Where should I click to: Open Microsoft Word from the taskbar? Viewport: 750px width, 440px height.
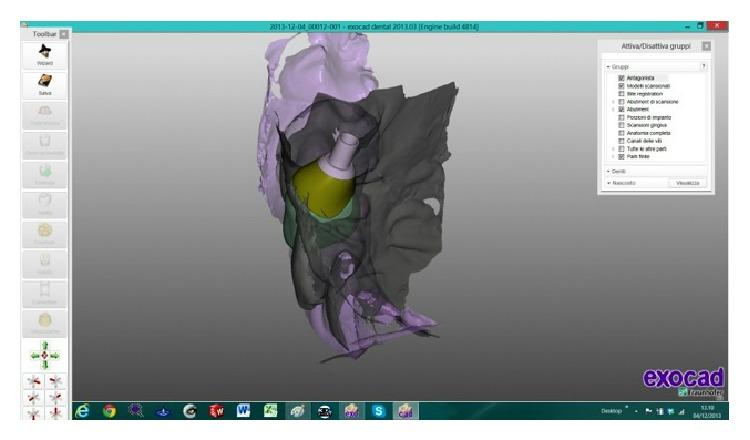click(x=244, y=410)
